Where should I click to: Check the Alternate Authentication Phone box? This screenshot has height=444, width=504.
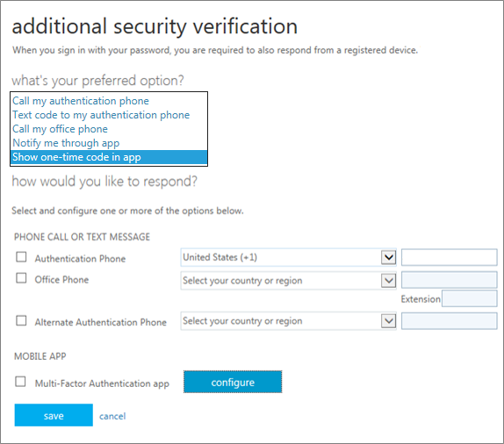tap(21, 320)
